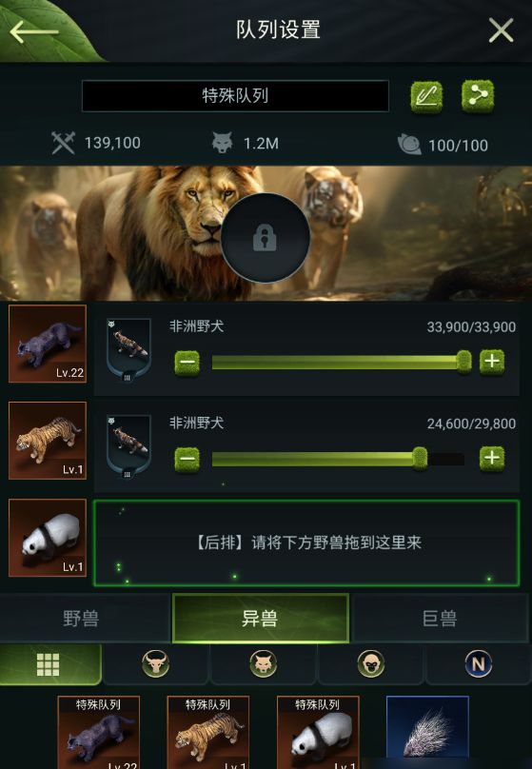Viewport: 532px width, 769px height.
Task: Filter beasts by the wolf icon
Action: tap(264, 664)
